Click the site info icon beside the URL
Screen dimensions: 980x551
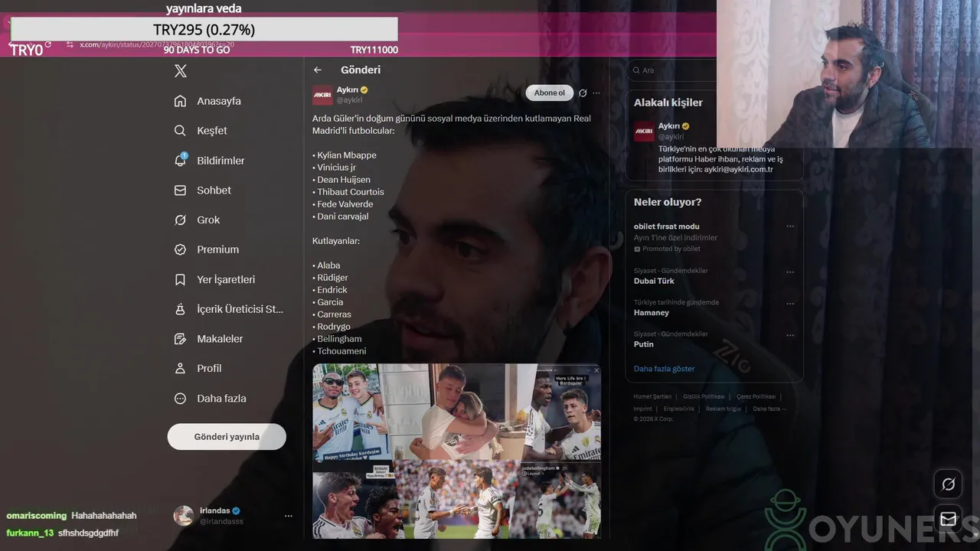[x=70, y=44]
